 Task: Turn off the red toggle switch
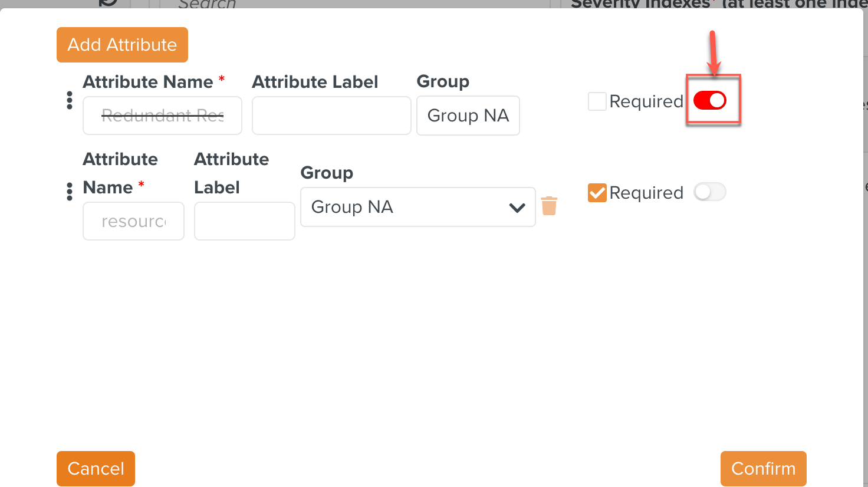coord(710,101)
